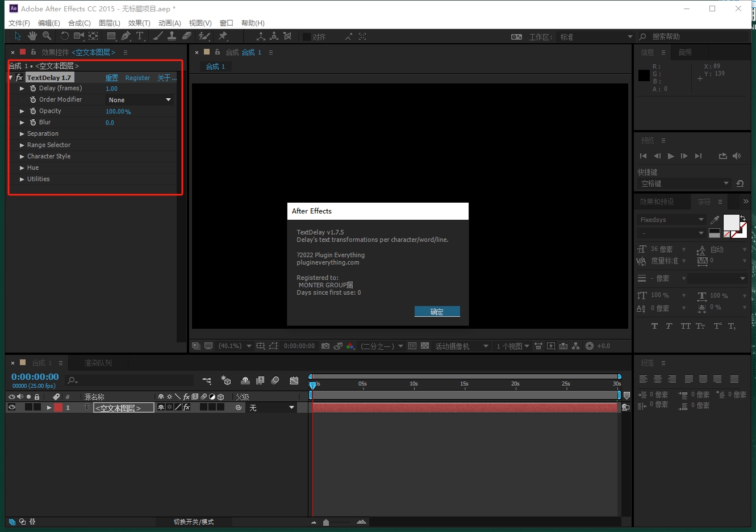Select the Clone Stamp tool

(172, 36)
